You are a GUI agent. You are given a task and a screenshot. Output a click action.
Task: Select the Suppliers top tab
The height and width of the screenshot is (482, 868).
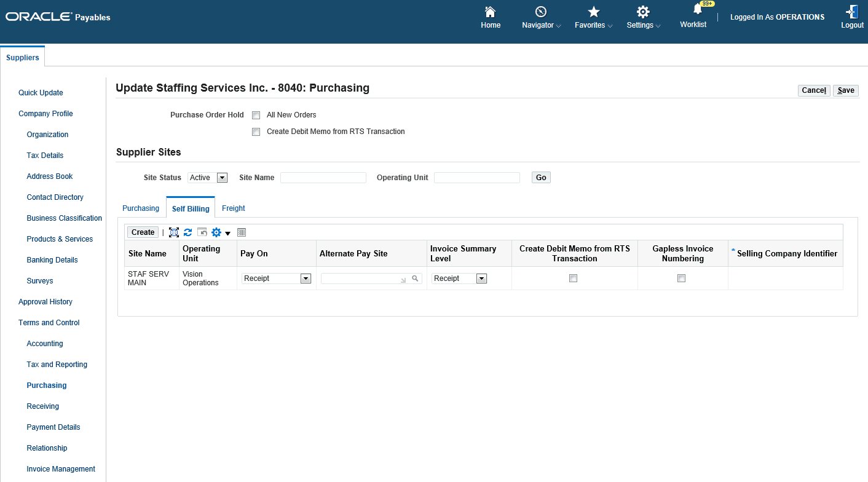[23, 57]
